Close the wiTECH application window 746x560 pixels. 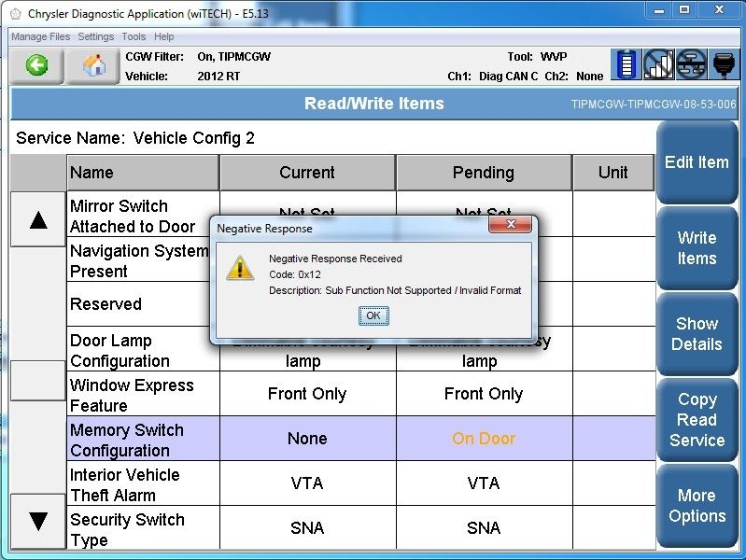tap(719, 10)
